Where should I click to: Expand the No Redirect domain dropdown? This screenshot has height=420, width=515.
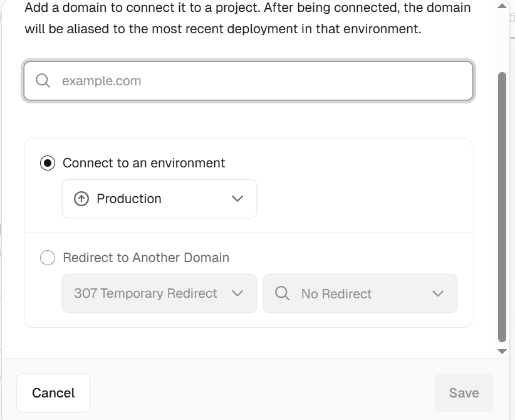point(360,293)
